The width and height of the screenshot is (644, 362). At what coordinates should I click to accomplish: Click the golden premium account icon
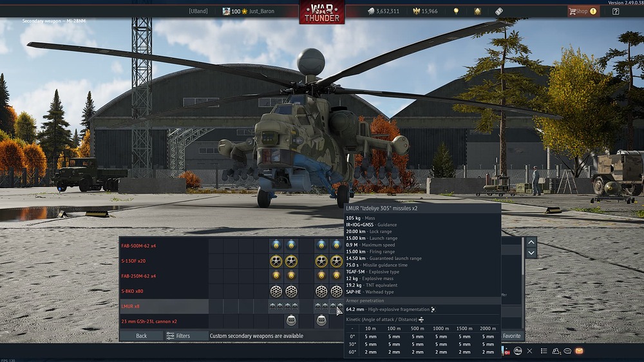tap(477, 11)
